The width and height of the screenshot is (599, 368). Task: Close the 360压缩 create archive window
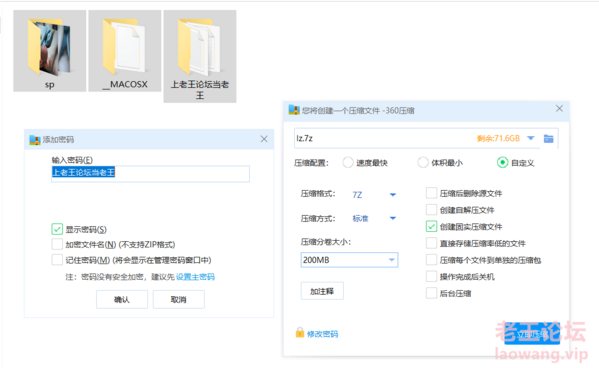559,109
